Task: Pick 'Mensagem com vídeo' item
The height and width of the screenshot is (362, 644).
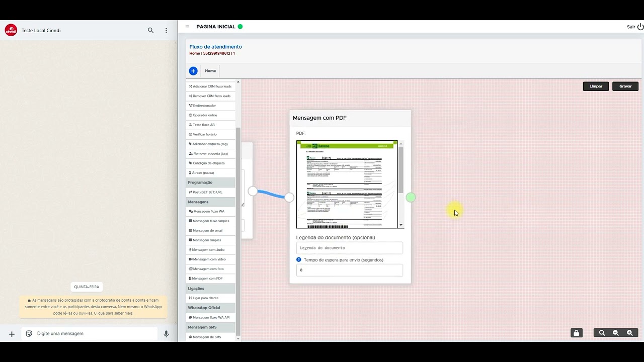Action: click(x=210, y=259)
